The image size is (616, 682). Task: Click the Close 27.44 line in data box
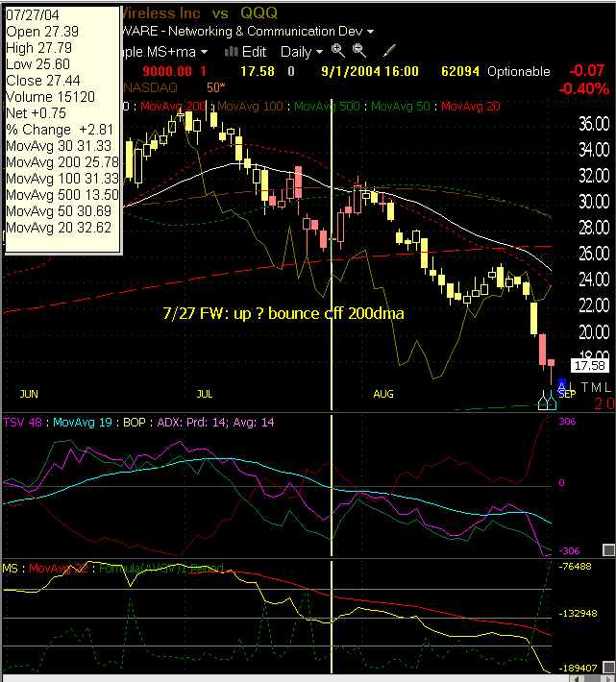[43, 81]
